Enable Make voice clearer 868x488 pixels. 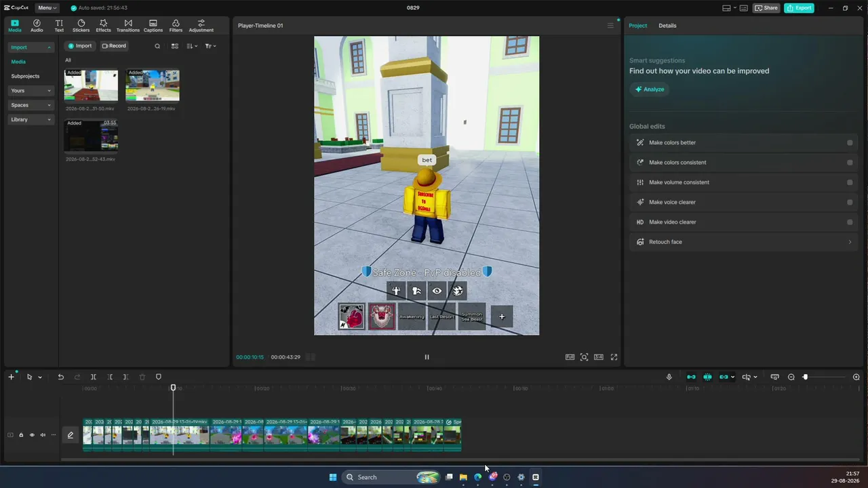(x=850, y=202)
